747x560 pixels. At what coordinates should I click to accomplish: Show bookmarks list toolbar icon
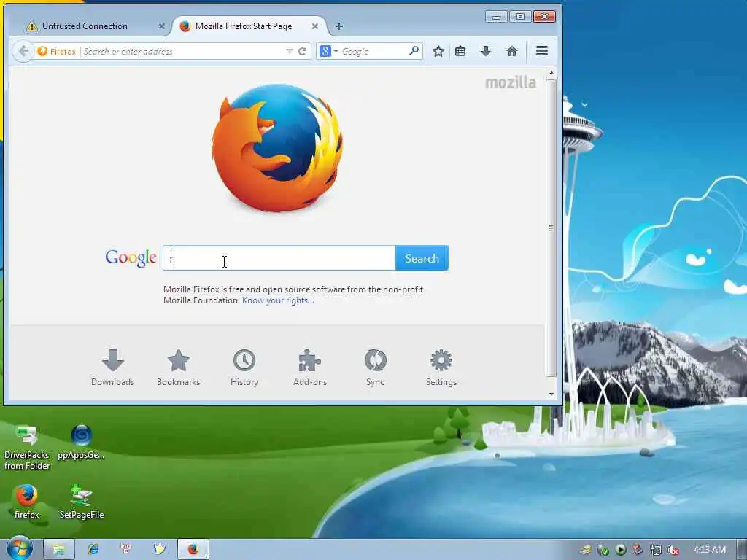(460, 52)
